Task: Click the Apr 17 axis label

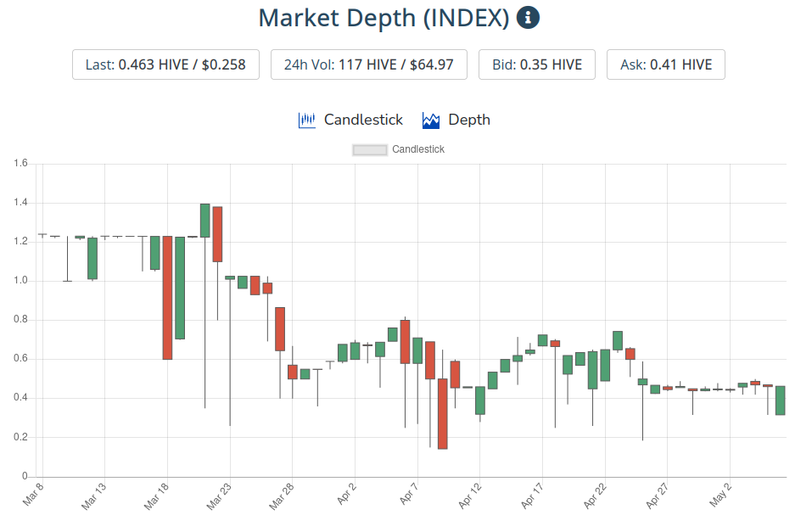Action: 532,496
